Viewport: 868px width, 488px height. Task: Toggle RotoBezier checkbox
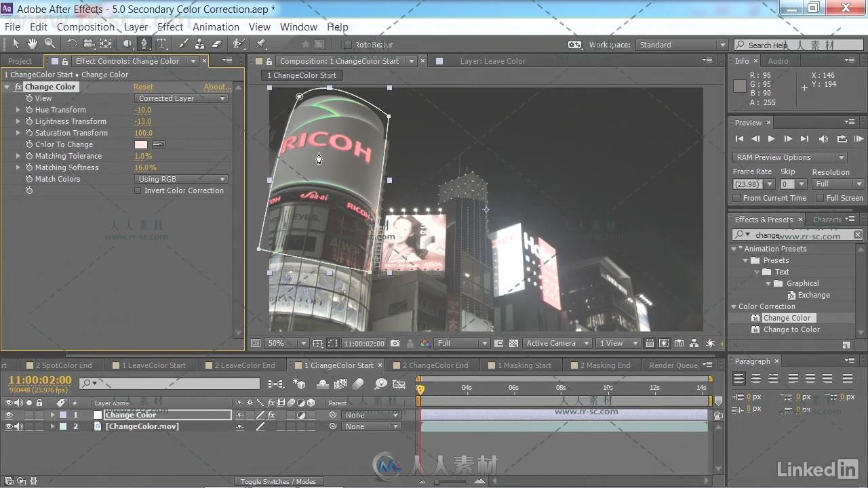coord(348,45)
